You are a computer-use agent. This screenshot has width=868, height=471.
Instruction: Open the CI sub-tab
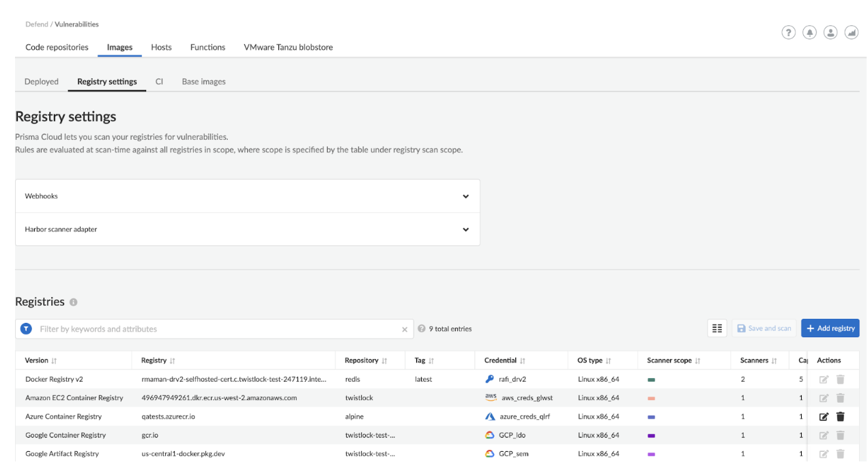[159, 81]
